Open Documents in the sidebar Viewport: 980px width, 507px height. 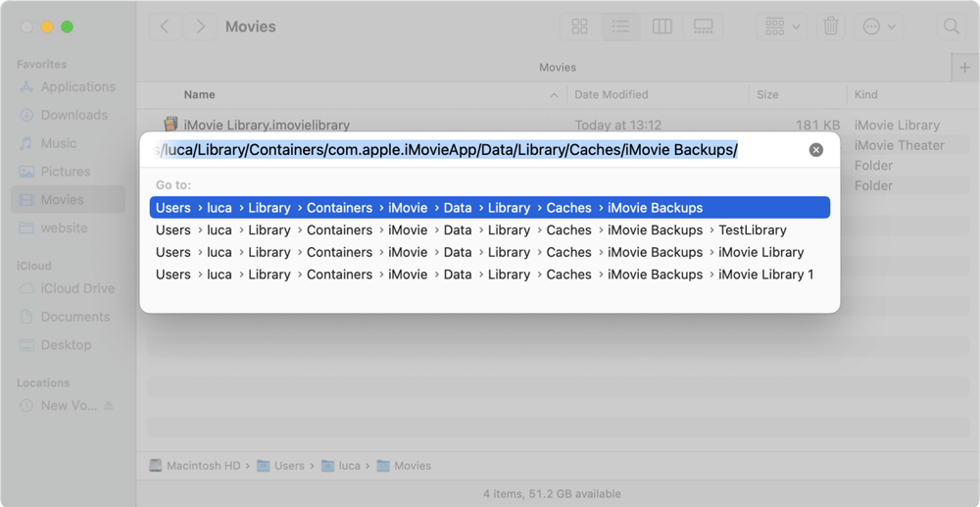68,317
